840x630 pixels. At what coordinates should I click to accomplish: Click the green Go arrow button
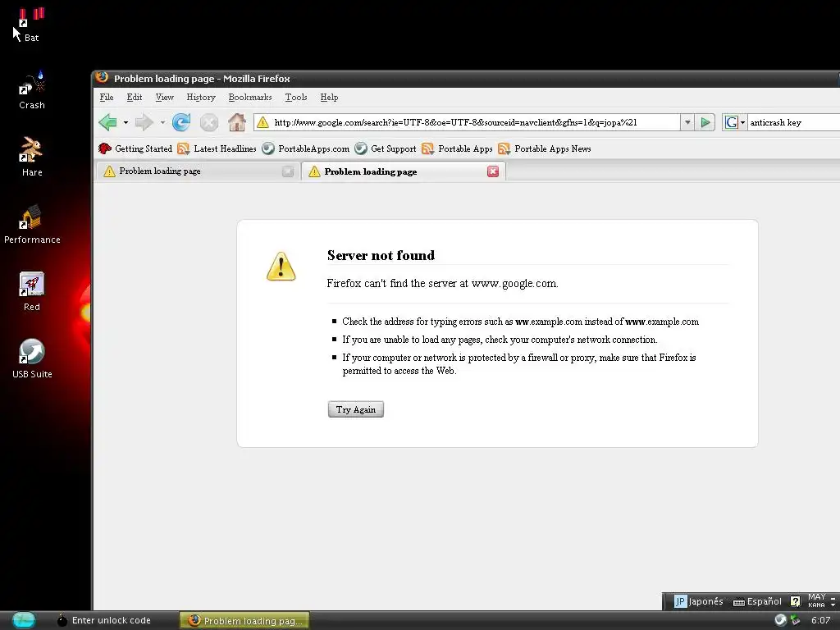click(x=705, y=123)
